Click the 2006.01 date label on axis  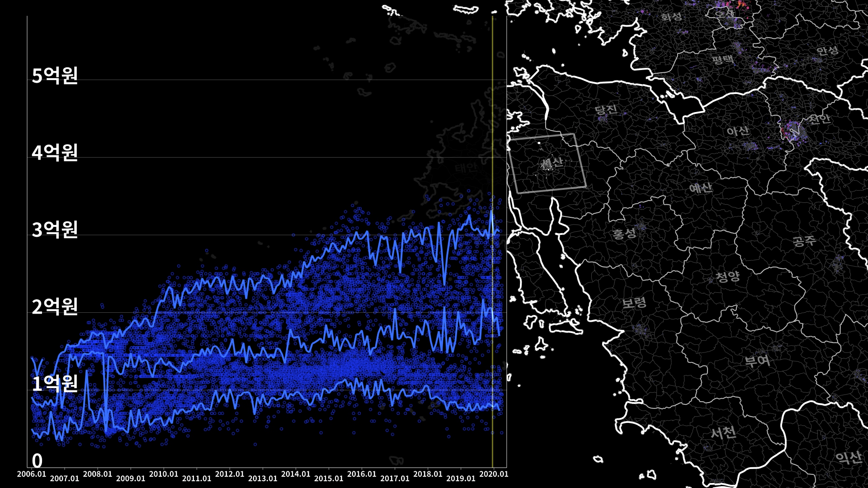click(x=32, y=474)
